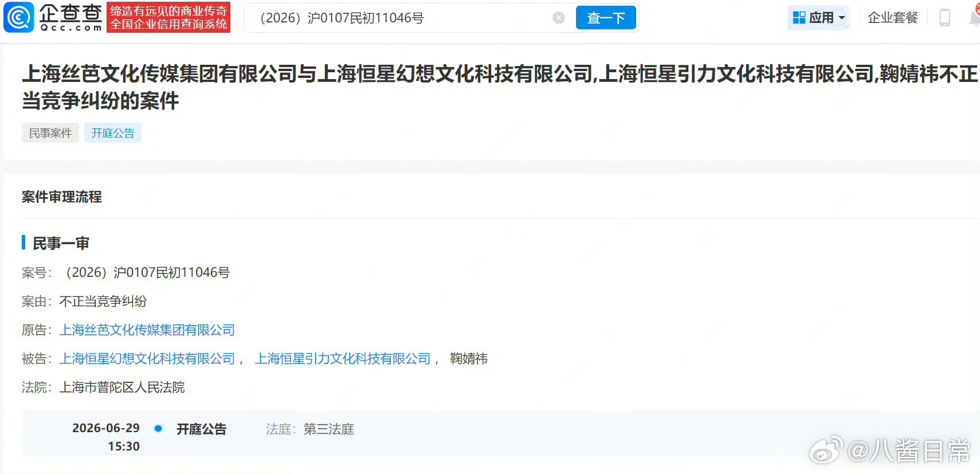
Task: Click the 案件审理流程 heading
Action: [x=62, y=197]
